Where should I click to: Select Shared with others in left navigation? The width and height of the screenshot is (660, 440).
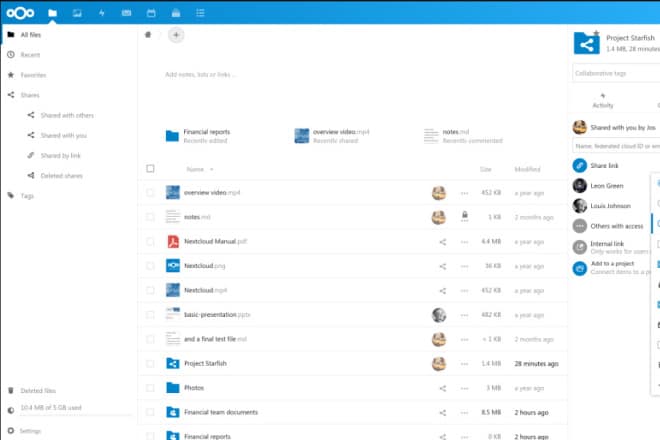pos(66,115)
